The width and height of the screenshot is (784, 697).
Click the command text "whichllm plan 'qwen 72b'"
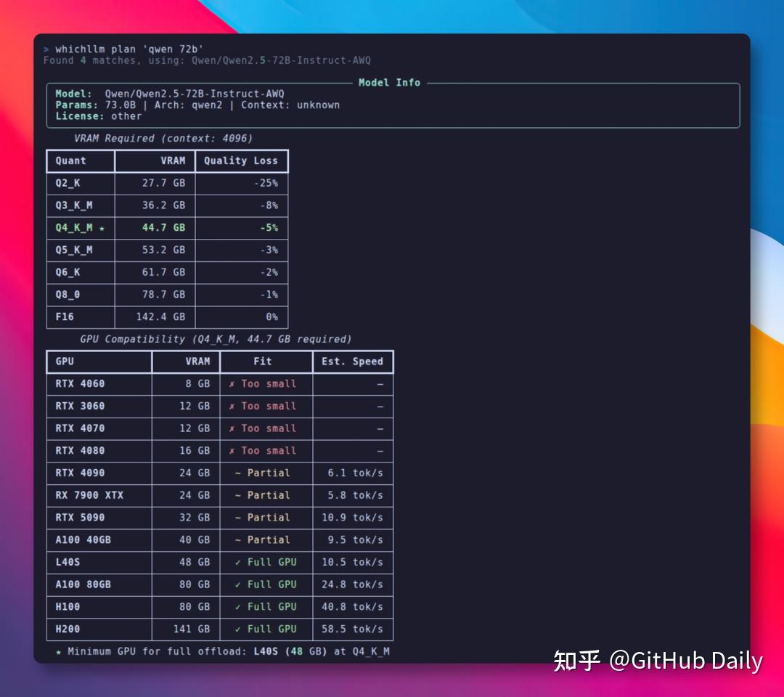pos(129,49)
